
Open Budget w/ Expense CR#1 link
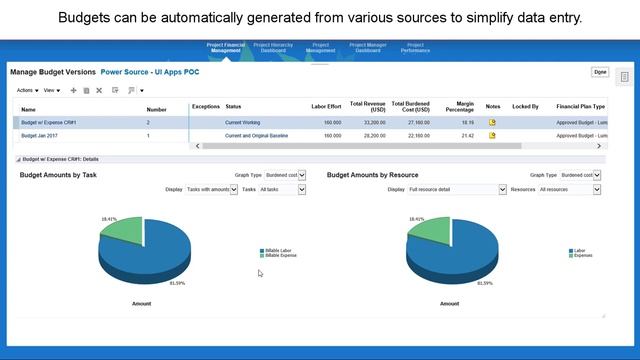click(49, 122)
